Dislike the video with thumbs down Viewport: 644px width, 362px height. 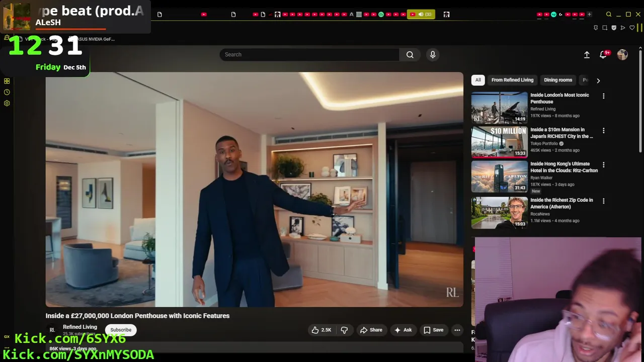coord(345,330)
